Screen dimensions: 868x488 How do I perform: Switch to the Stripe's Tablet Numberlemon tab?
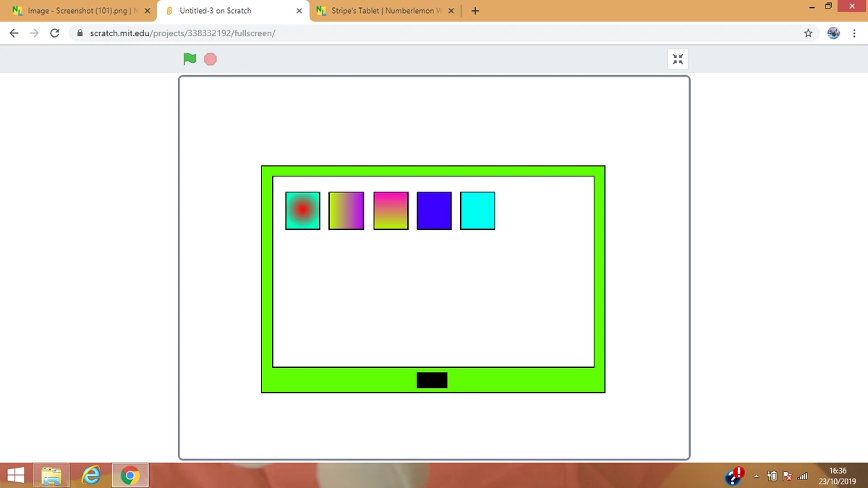383,11
